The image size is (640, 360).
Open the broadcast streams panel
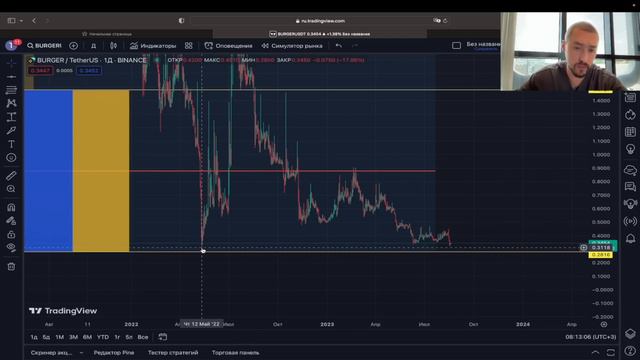630,221
